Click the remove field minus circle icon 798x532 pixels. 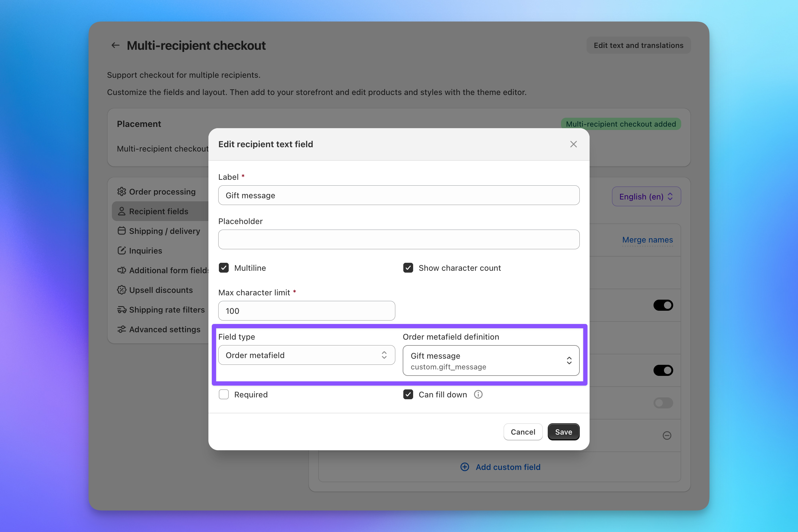point(667,435)
